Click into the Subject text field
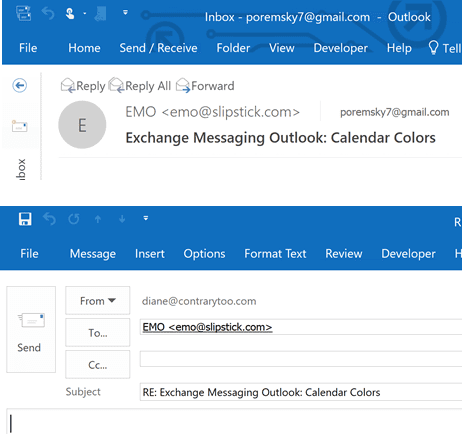The width and height of the screenshot is (462, 434). [301, 392]
